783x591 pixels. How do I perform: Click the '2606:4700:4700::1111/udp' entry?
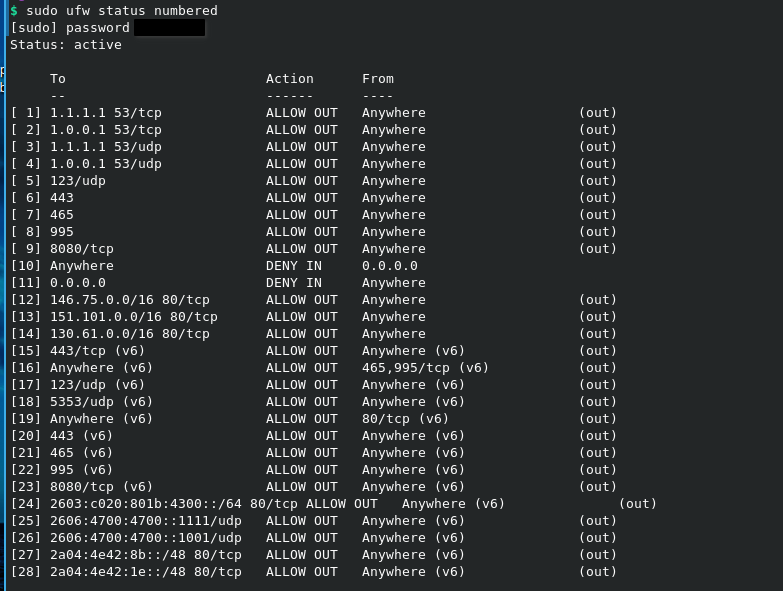click(x=146, y=520)
